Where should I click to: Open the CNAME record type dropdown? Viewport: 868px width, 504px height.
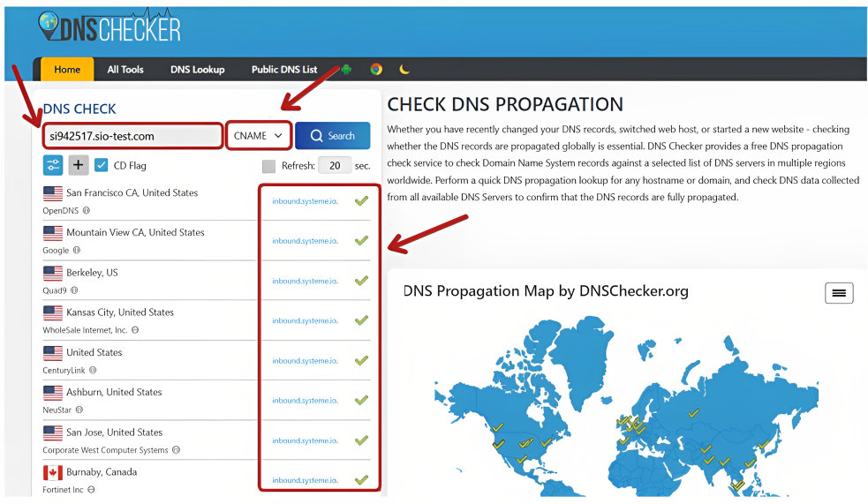point(259,136)
